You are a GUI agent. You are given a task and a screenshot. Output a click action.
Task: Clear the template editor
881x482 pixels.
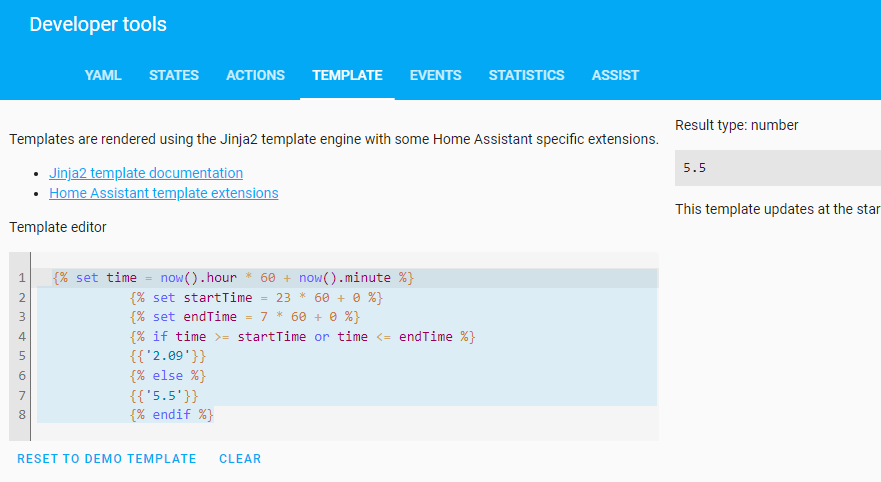(240, 459)
